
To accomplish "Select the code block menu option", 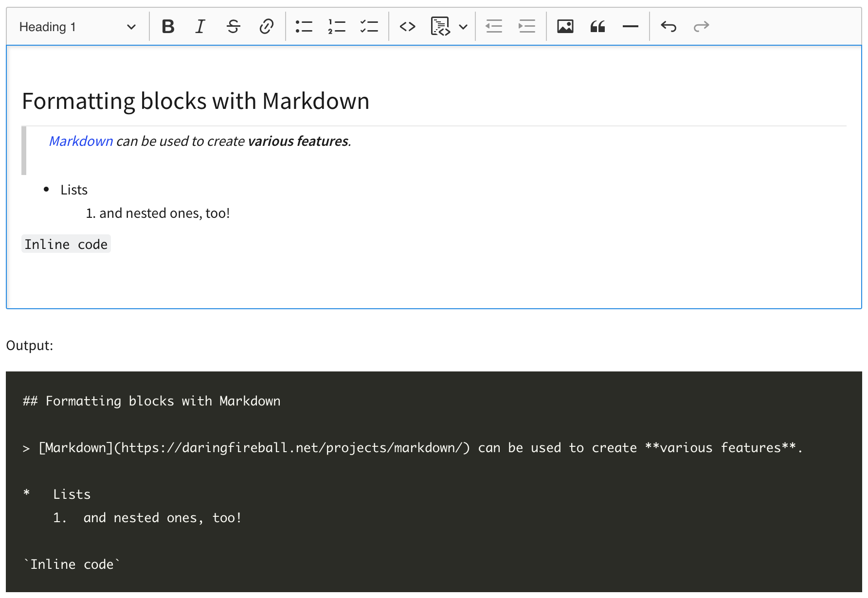I will point(440,27).
